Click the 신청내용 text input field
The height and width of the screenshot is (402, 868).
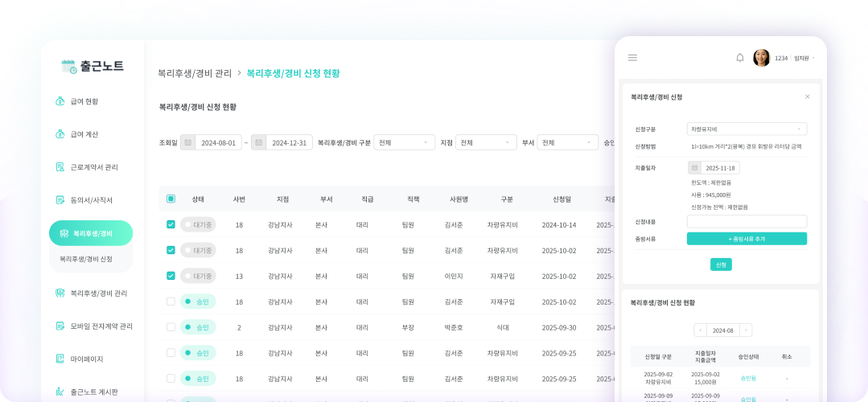tap(747, 221)
